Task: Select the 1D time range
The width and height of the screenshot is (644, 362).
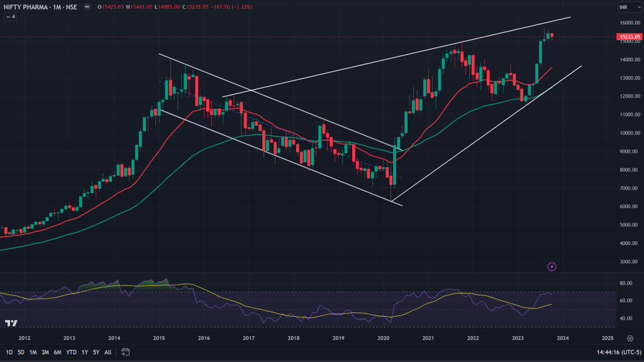Action: tap(9, 352)
